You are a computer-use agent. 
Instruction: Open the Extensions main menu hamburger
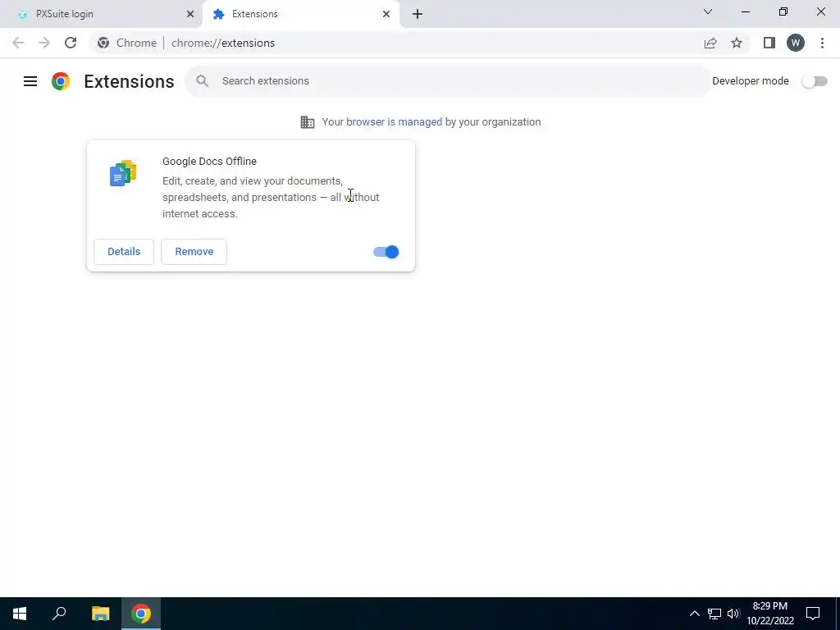[x=30, y=81]
